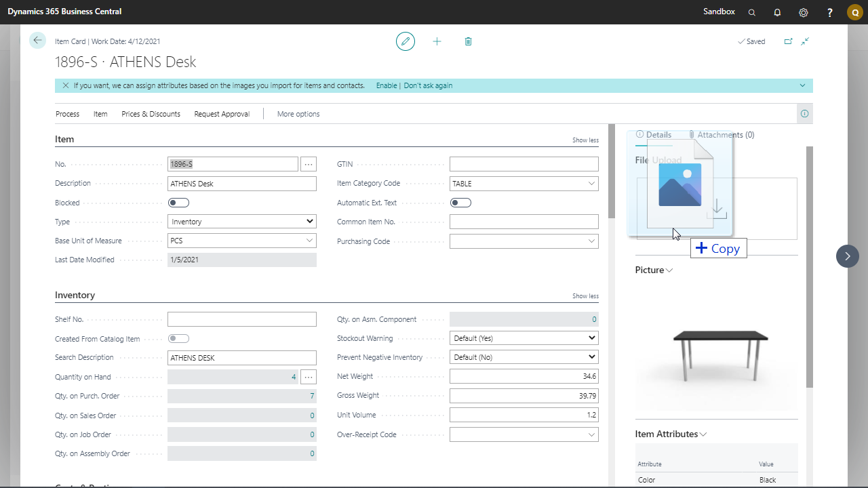Click the back arrow button

pos(37,41)
